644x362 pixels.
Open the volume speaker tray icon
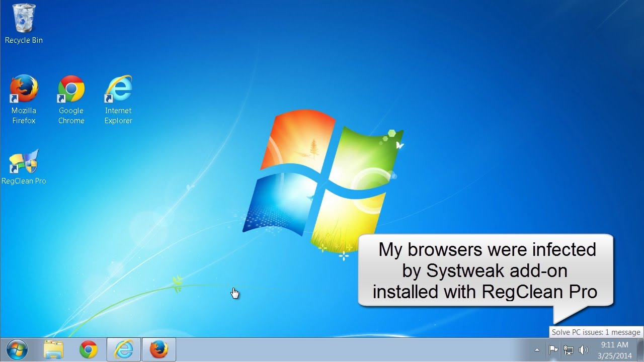584,349
